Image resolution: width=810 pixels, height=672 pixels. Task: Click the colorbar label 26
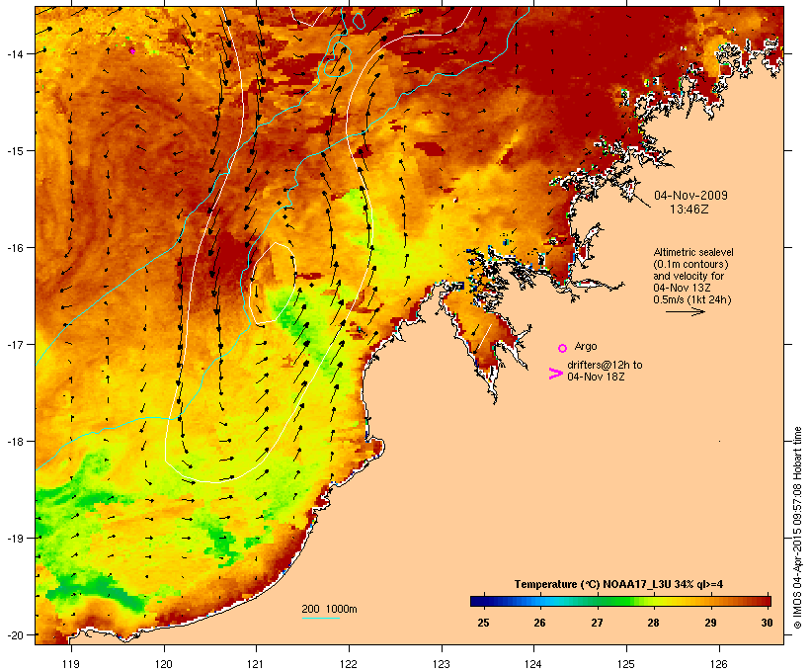coord(539,623)
